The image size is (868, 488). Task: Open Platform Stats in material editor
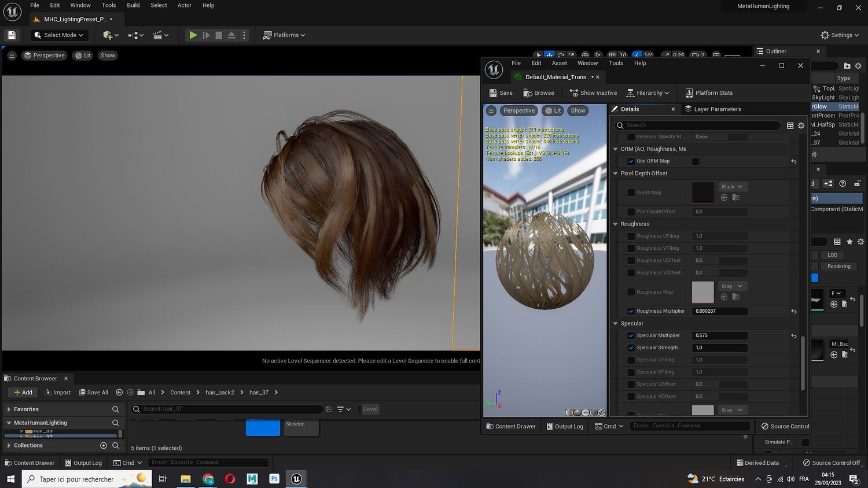709,93
